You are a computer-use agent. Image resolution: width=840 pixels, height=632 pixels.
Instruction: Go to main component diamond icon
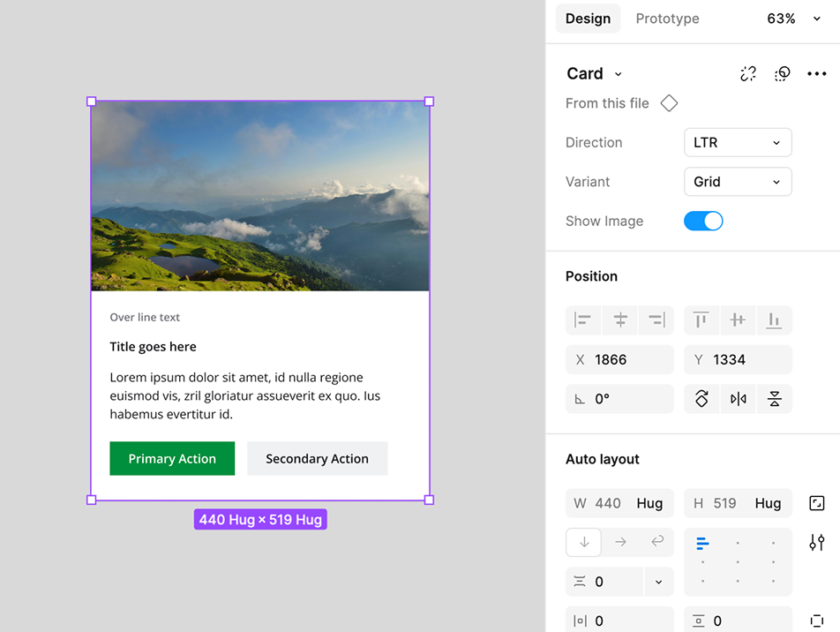tap(669, 103)
